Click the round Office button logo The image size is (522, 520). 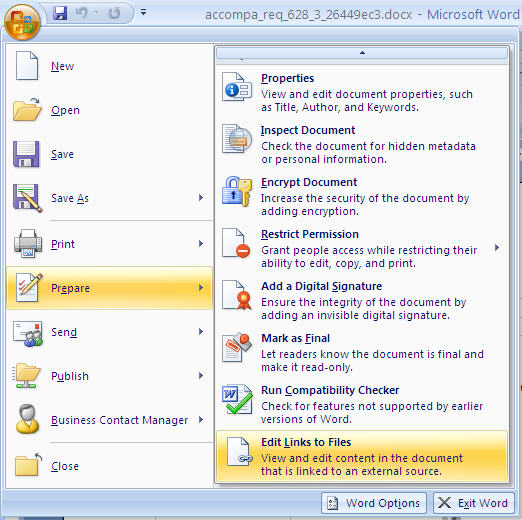(x=22, y=22)
